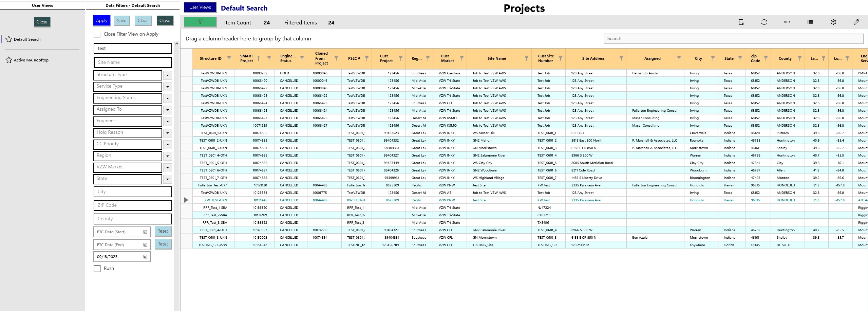The height and width of the screenshot is (311, 868).
Task: Filter the Structure ID column
Action: (x=229, y=58)
